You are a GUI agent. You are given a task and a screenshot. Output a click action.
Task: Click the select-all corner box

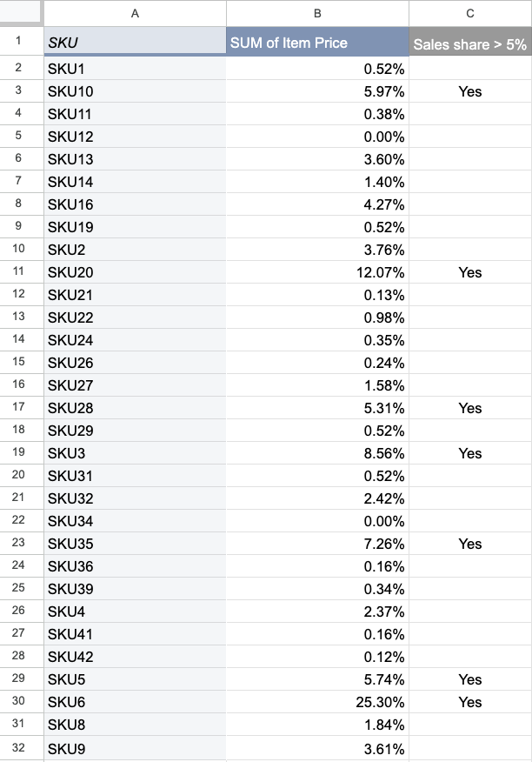[x=20, y=12]
